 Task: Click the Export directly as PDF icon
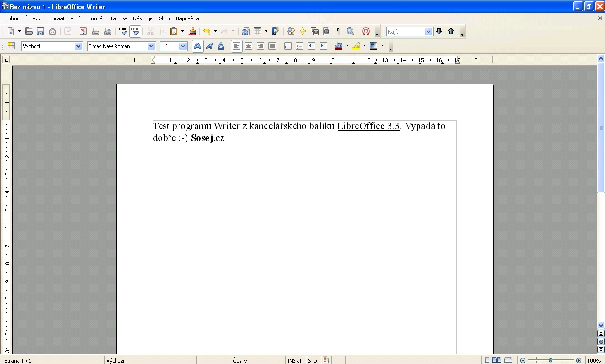click(x=83, y=32)
